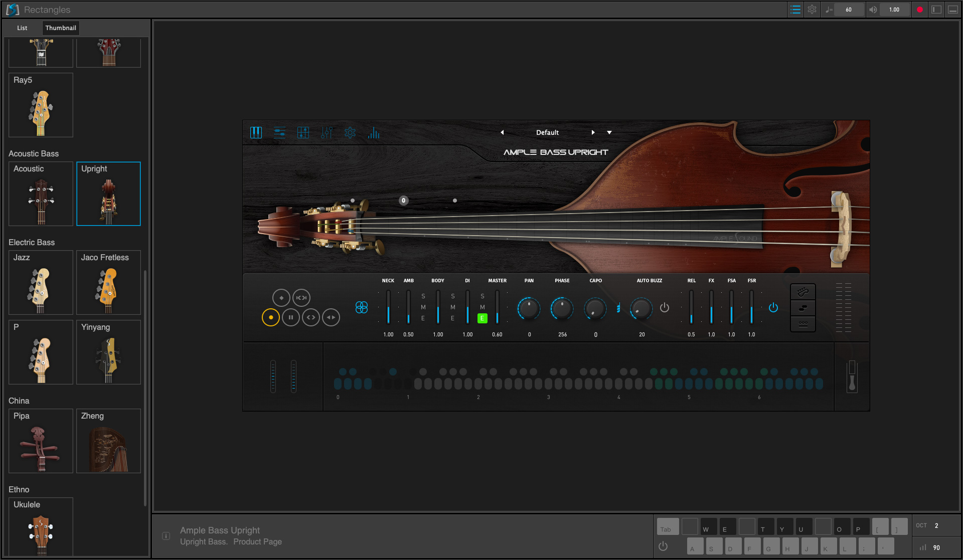The width and height of the screenshot is (963, 560).
Task: Click the PHASE knob
Action: (x=562, y=308)
